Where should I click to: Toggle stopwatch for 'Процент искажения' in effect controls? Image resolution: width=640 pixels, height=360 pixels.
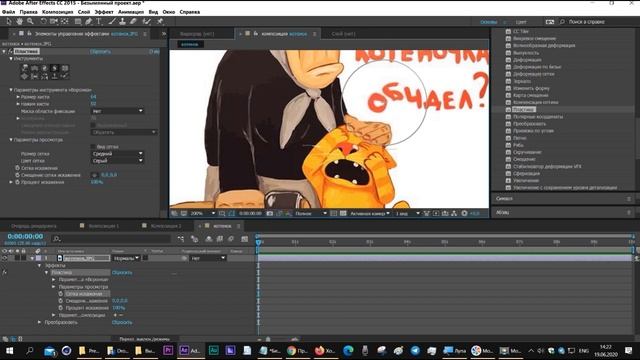[18, 182]
